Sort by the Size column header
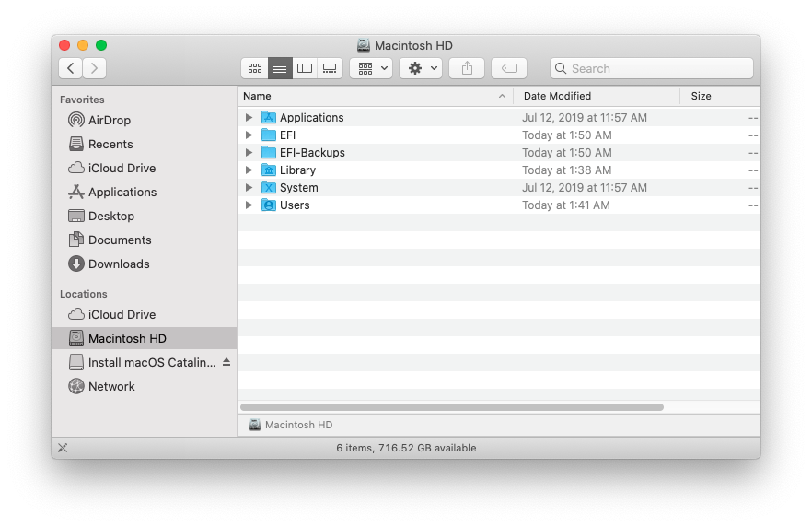Screen dimensions: 812x527 point(720,96)
